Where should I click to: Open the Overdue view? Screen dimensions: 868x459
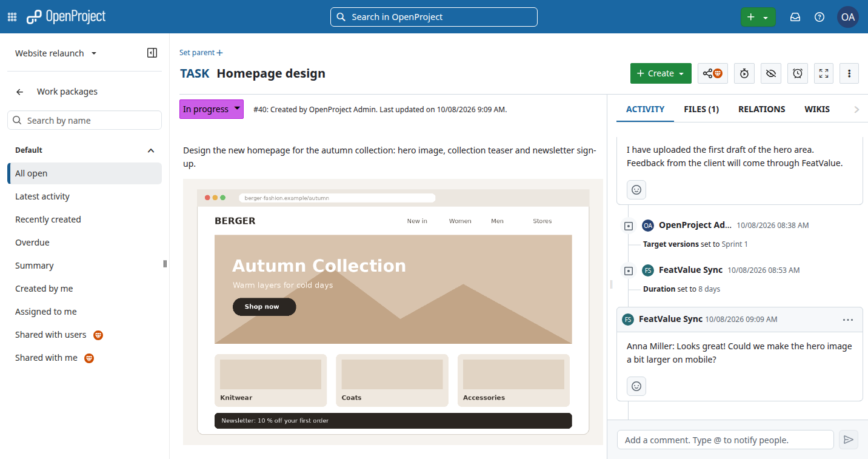pos(85,243)
